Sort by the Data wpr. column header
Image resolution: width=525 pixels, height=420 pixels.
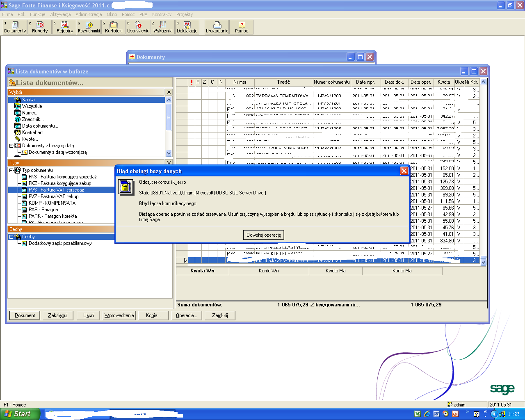(365, 82)
